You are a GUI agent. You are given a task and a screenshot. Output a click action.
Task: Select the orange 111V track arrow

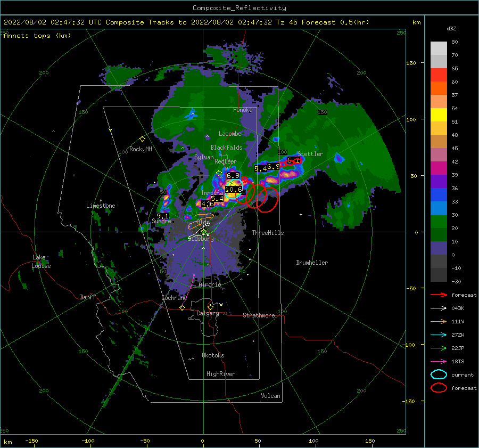[439, 321]
